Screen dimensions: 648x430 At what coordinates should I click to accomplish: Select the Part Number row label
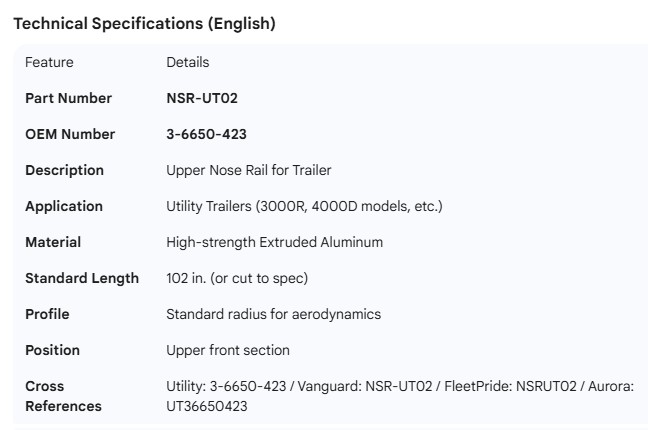[68, 98]
